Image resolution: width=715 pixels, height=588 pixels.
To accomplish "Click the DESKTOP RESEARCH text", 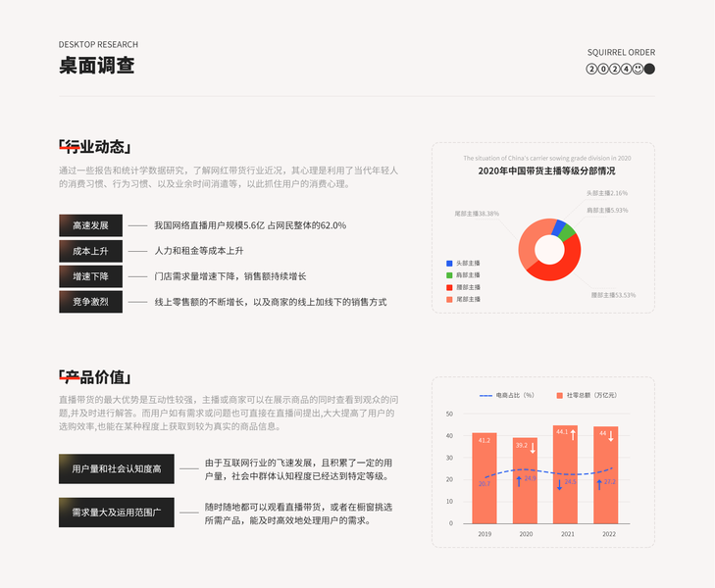I will [98, 45].
